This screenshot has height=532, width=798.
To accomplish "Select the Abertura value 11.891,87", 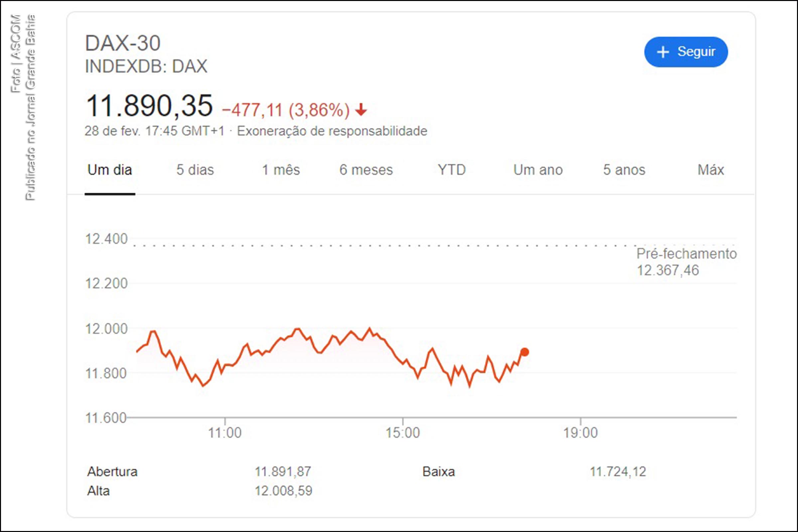I will click(x=283, y=471).
